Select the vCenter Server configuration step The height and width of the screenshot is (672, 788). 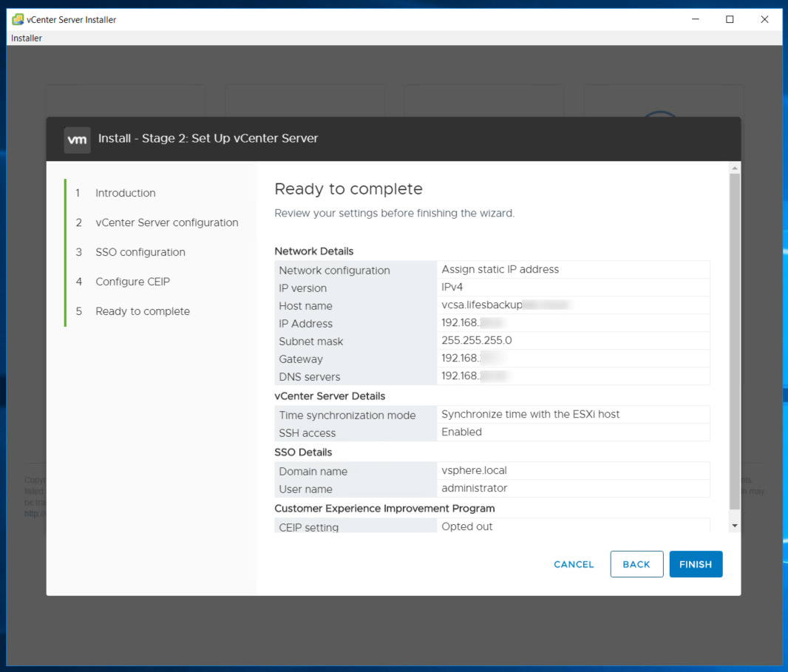(166, 223)
